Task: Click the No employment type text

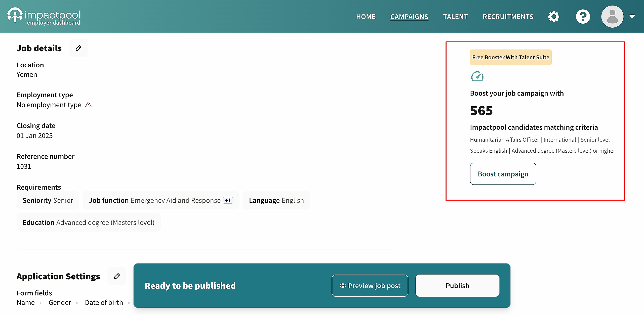Action: [x=49, y=105]
